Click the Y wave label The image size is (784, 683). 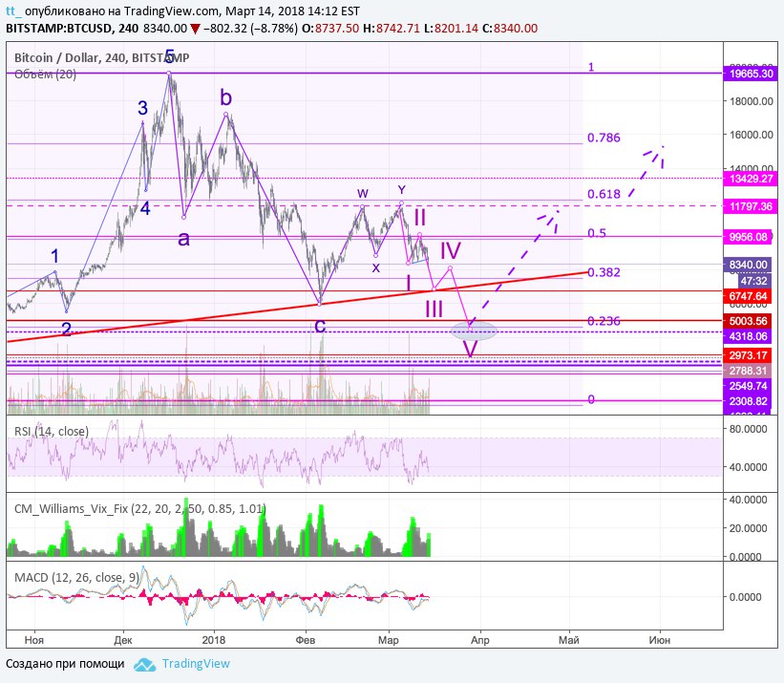401,190
